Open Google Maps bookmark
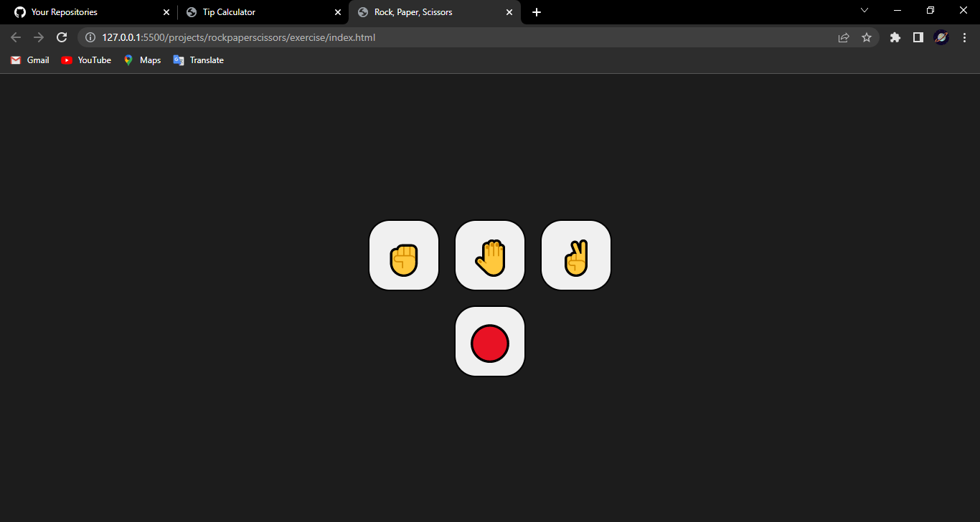This screenshot has width=980, height=522. click(x=141, y=60)
